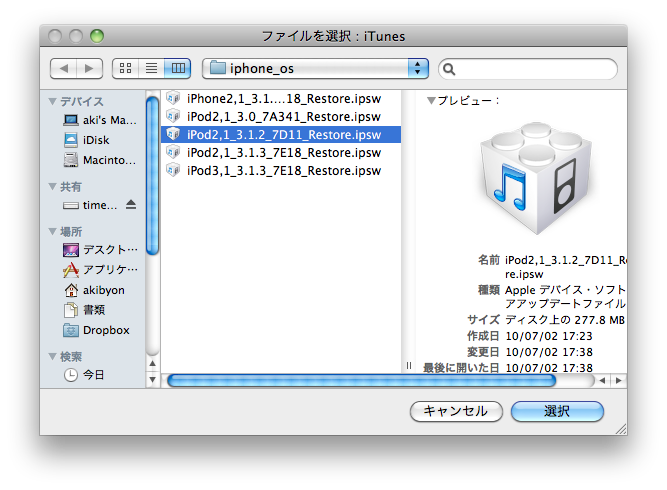Click icon of iPod2,1_3.1.2_7D11 file
Image resolution: width=667 pixels, height=490 pixels.
click(x=173, y=134)
